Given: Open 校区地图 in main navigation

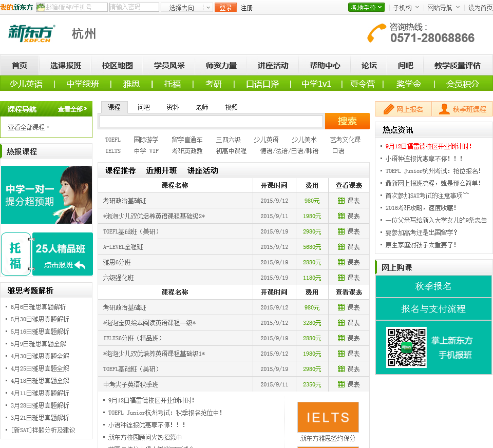Looking at the screenshot, I should click(x=118, y=65).
